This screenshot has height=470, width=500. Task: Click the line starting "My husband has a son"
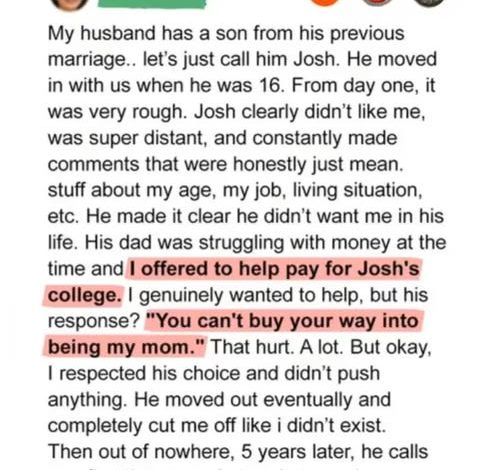(x=226, y=34)
